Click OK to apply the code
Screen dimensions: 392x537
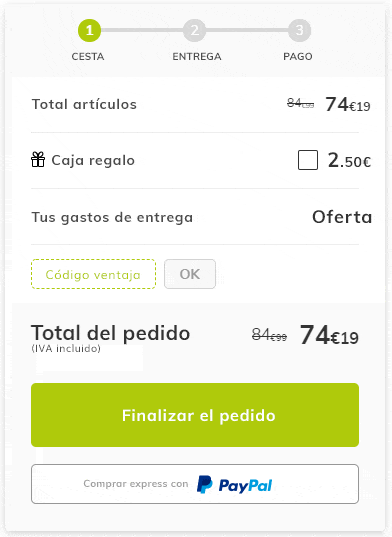(x=190, y=274)
